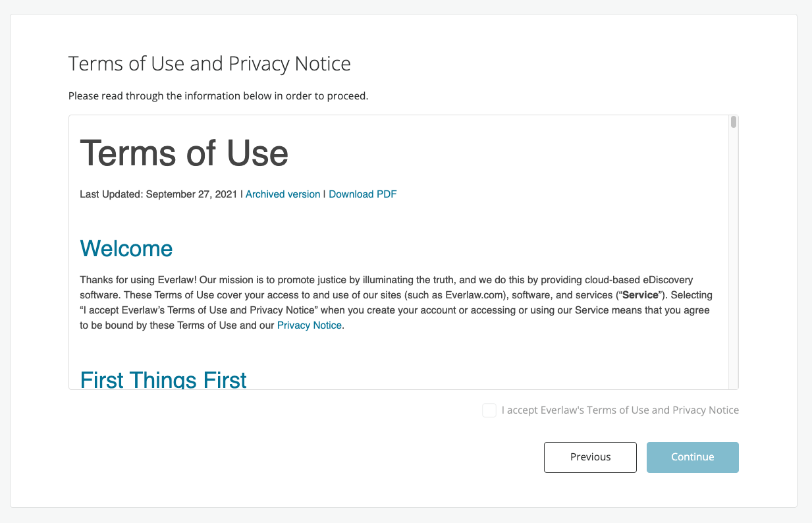The width and height of the screenshot is (812, 523).
Task: Click the terms scrollbar thumb
Action: coord(734,122)
